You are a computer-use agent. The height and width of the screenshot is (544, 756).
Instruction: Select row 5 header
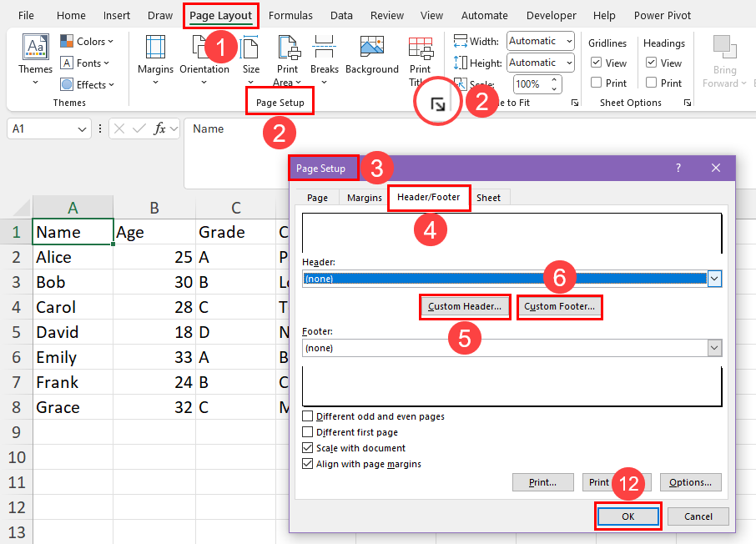17,332
